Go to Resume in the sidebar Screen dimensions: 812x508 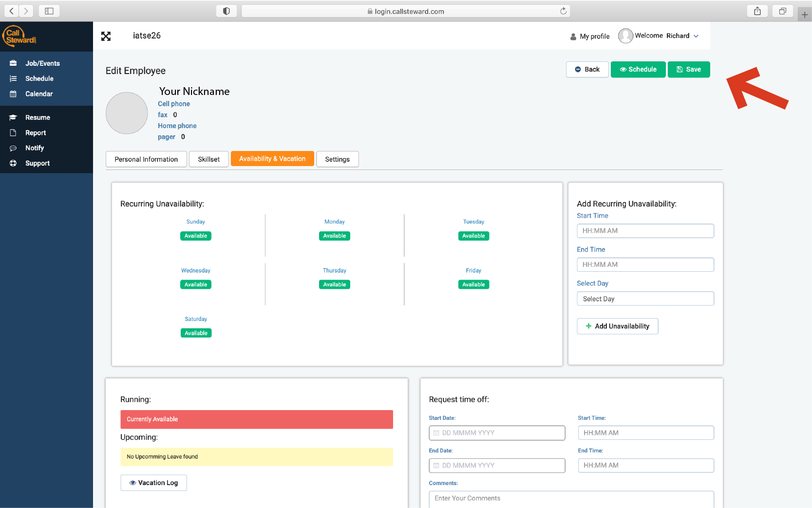(x=38, y=117)
